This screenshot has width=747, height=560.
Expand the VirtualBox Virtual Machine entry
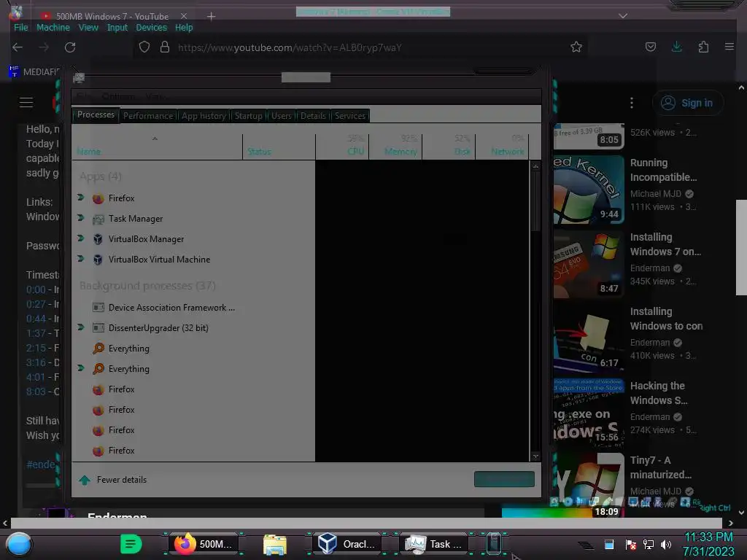[80, 259]
